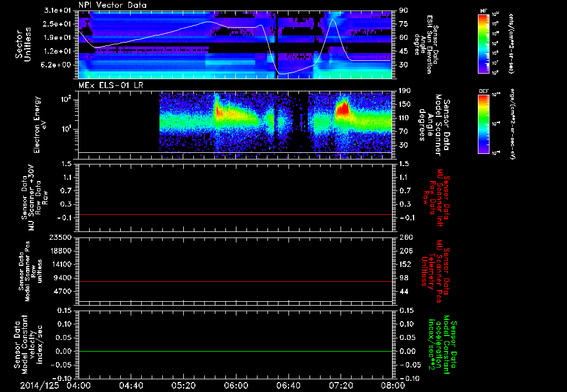Click the "2014/125" date label
This screenshot has width=567, height=392.
pyautogui.click(x=39, y=385)
